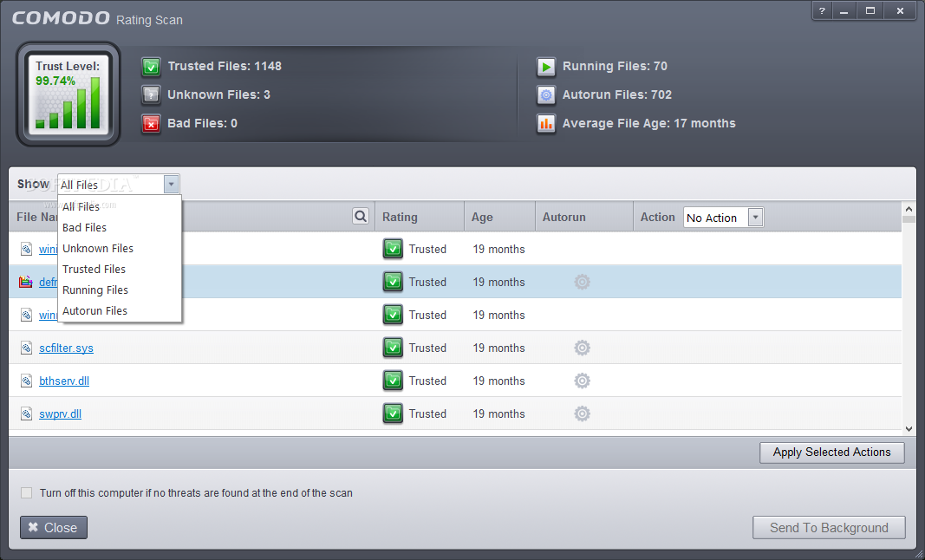Collapse the Show filter dropdown arrow
This screenshot has height=560, width=925.
click(171, 184)
